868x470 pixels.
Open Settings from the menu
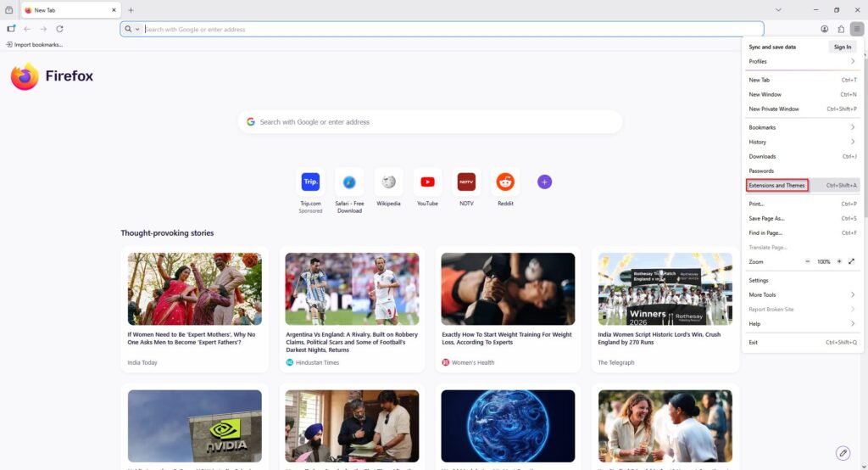(802, 281)
